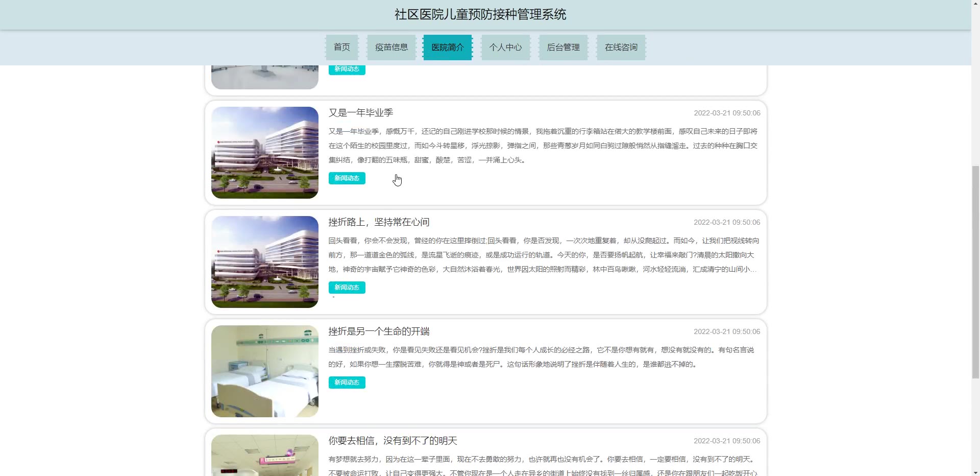980x476 pixels.
Task: Click the hospital ward beds thumbnail
Action: click(x=264, y=371)
